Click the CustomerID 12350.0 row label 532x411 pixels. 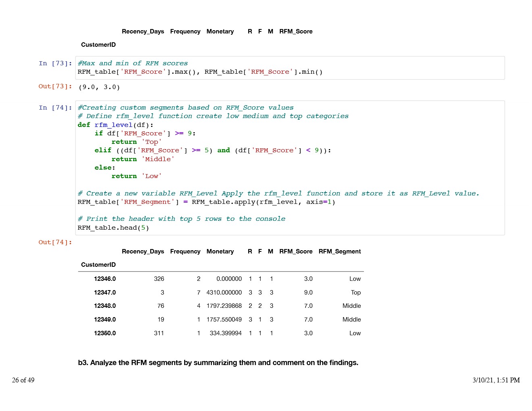105,333
